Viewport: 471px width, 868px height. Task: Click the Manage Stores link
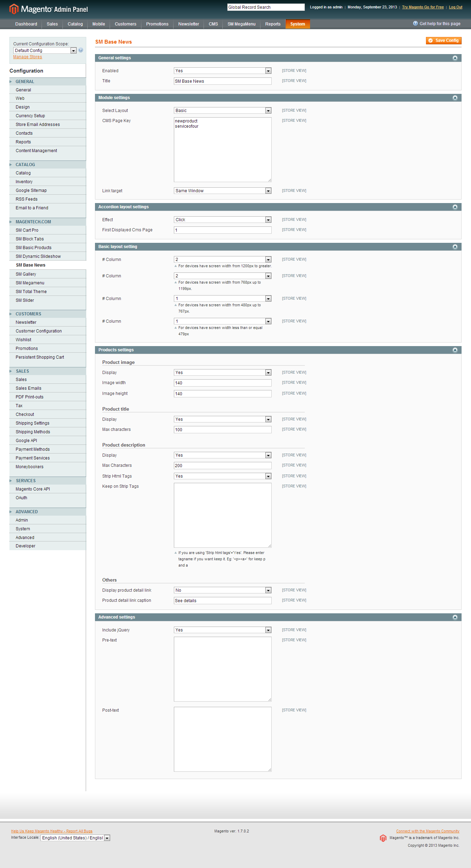click(x=28, y=57)
